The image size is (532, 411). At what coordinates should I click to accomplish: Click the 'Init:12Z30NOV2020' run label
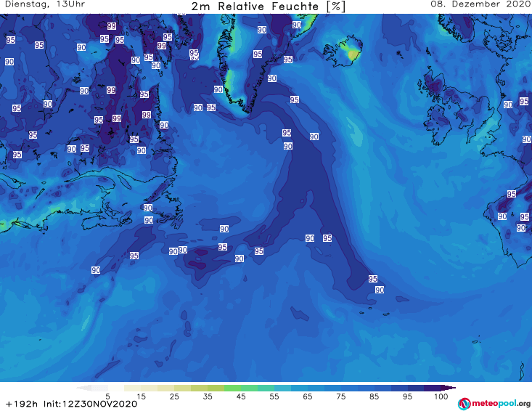pos(90,404)
